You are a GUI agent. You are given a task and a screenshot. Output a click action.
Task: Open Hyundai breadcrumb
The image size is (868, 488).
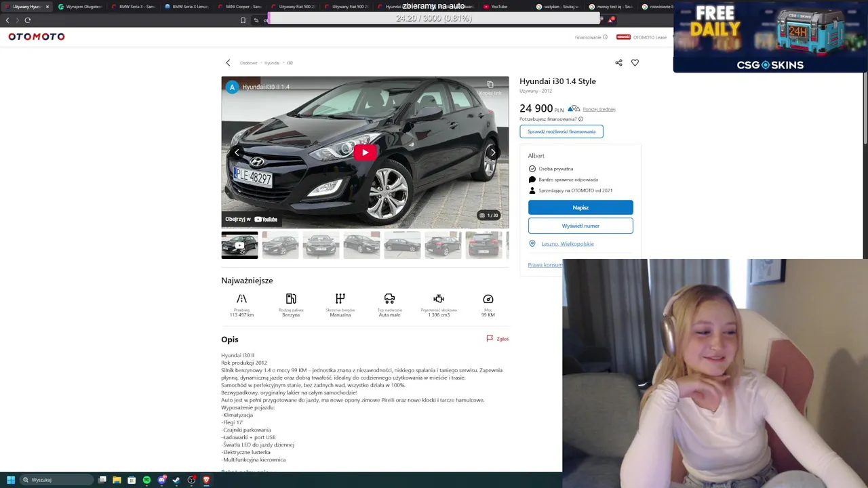tap(272, 63)
